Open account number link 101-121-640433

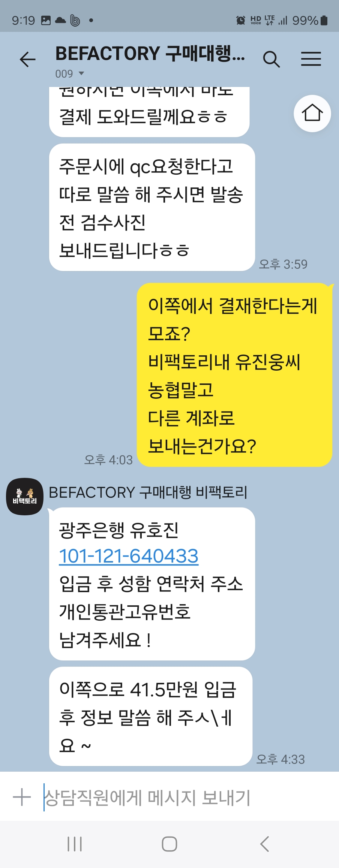tap(129, 556)
